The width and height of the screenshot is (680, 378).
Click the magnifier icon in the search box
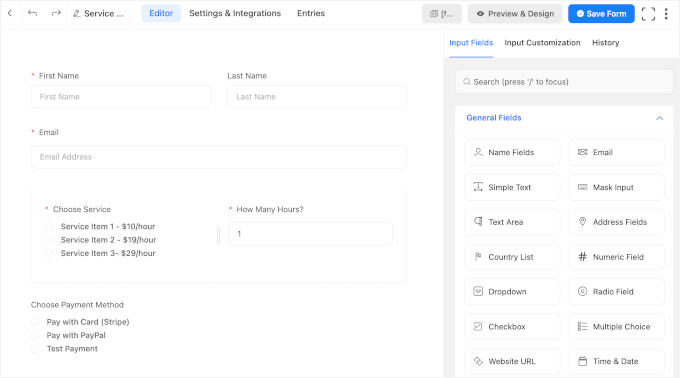click(x=467, y=82)
